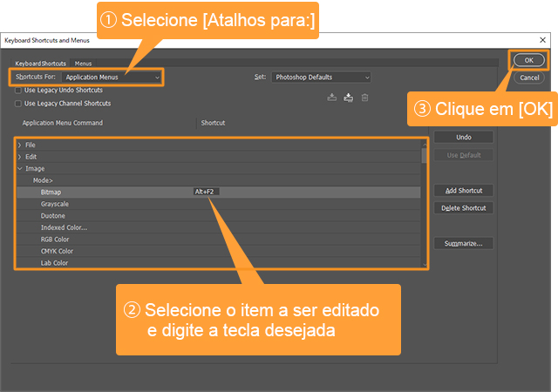Viewport: 558px width, 392px height.
Task: Enable Use Legacy Undo Shortcuts checkbox
Action: 18,90
